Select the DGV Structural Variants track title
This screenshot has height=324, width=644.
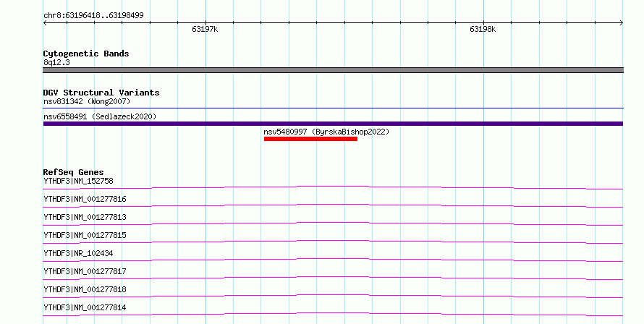101,93
